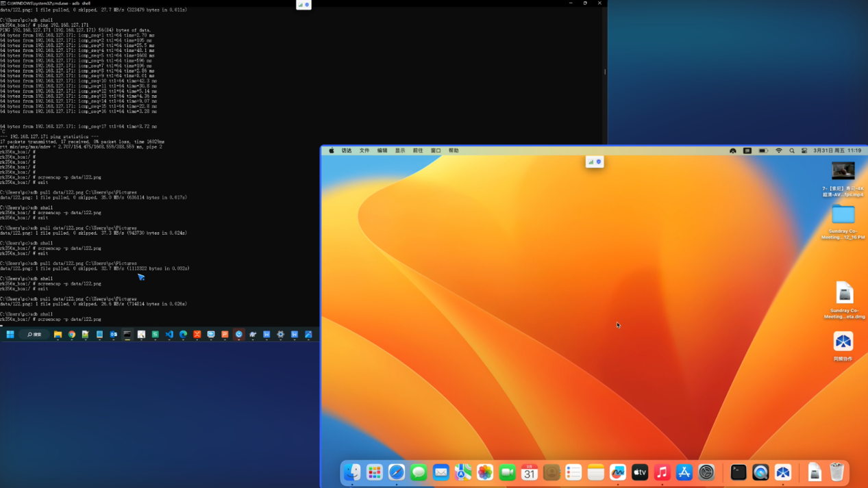Viewport: 868px width, 488px height.
Task: Open the 帮助 menu in macOS menu bar
Action: [454, 151]
